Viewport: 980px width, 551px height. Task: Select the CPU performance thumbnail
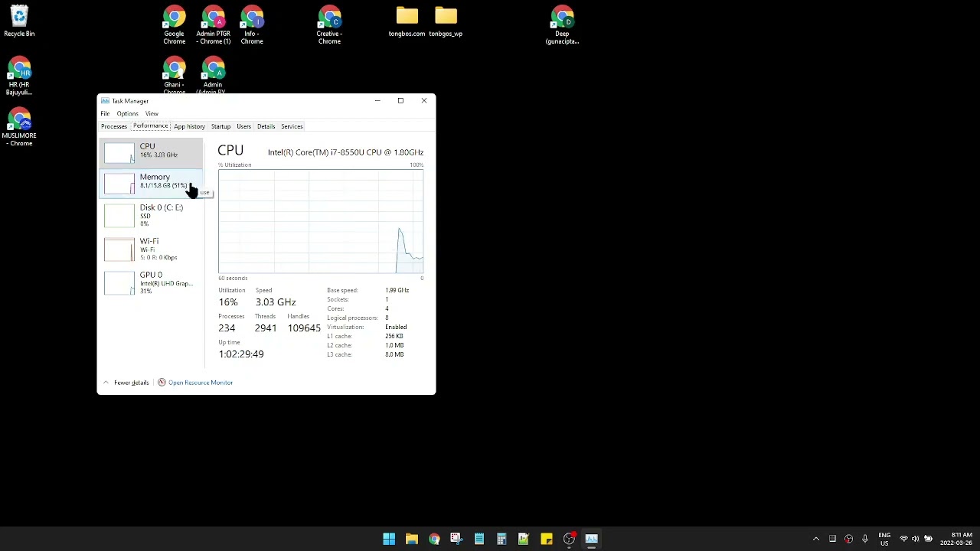[x=119, y=152]
